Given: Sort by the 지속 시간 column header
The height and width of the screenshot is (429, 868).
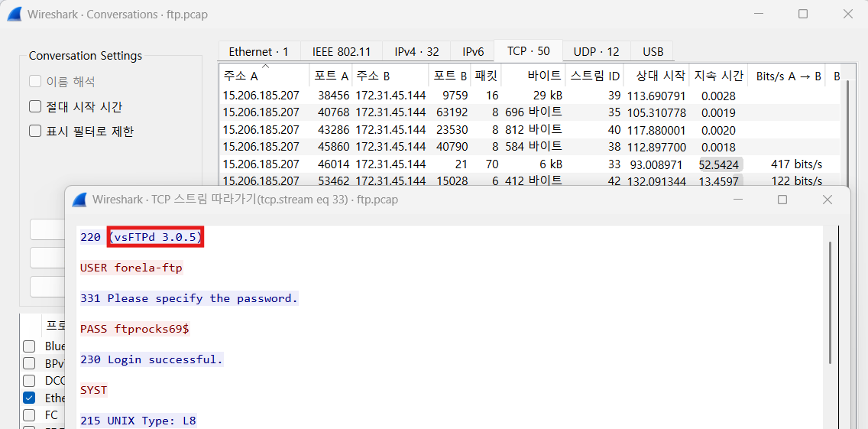Looking at the screenshot, I should pyautogui.click(x=718, y=76).
